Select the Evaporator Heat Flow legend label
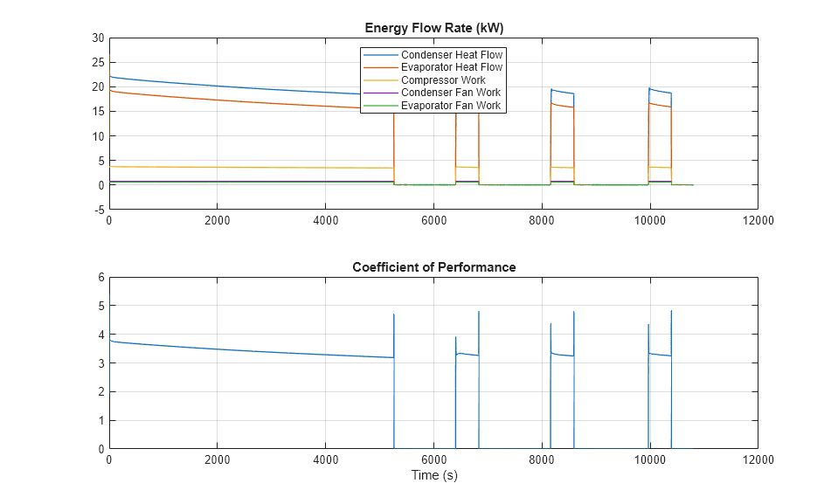This screenshot has height=504, width=838. [452, 67]
